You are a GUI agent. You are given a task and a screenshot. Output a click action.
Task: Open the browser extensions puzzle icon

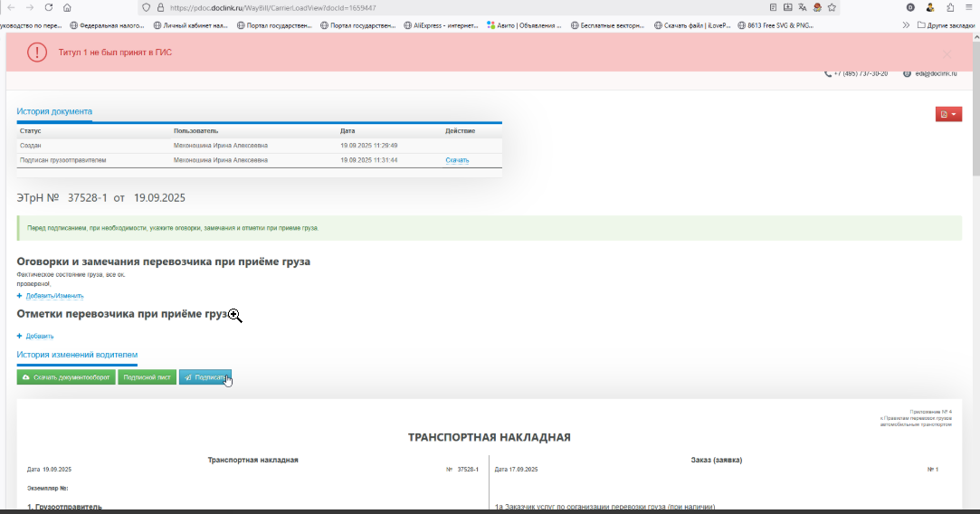[x=950, y=7]
